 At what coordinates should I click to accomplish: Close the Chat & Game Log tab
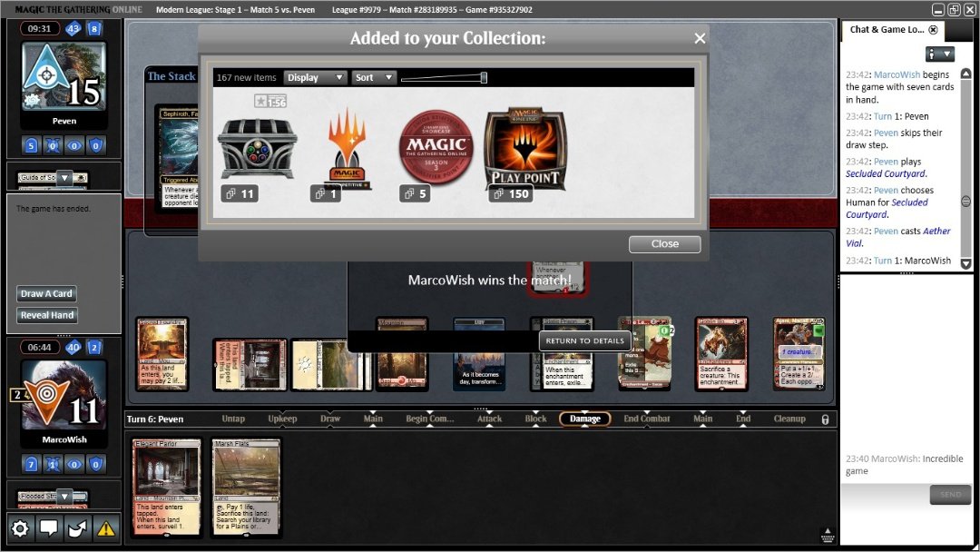coord(933,29)
